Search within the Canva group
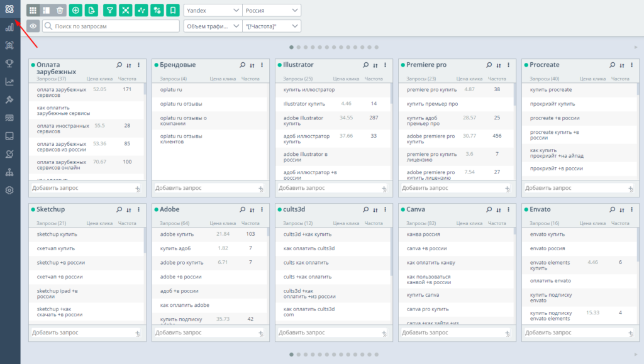The height and width of the screenshot is (364, 644). pyautogui.click(x=489, y=209)
